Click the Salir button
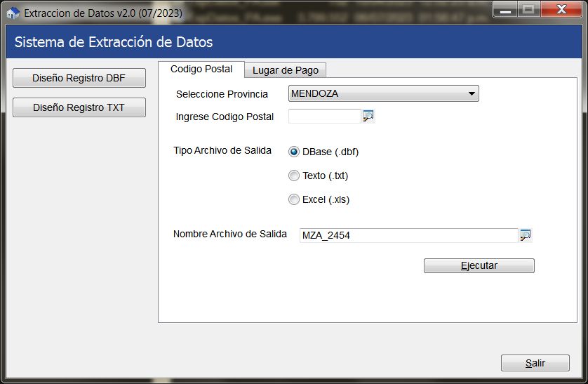Viewport: 588px width, 384px height. [x=535, y=363]
